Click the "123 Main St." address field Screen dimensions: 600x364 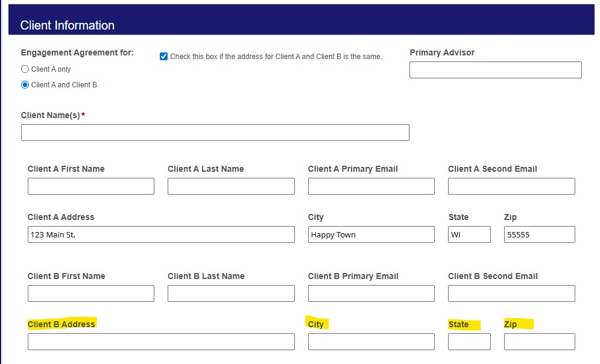(x=161, y=234)
